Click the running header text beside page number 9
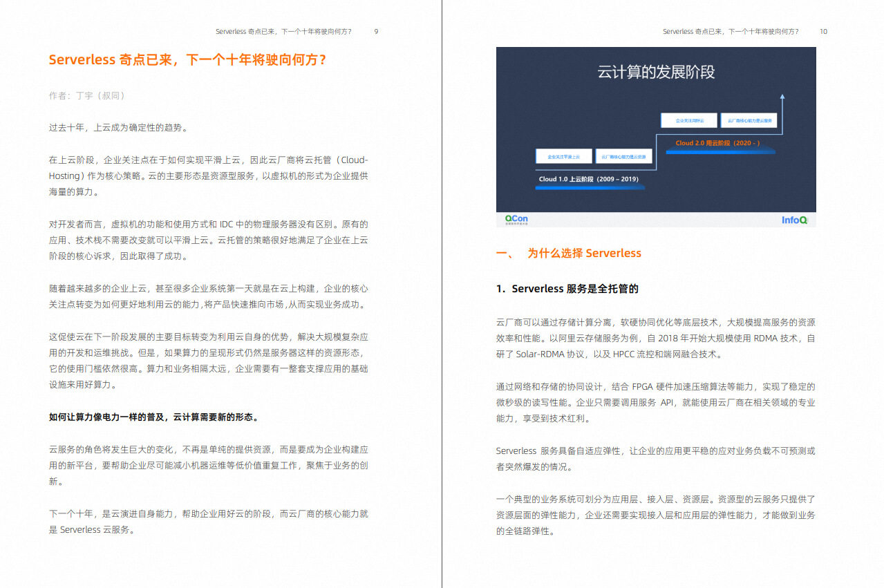 pos(283,31)
